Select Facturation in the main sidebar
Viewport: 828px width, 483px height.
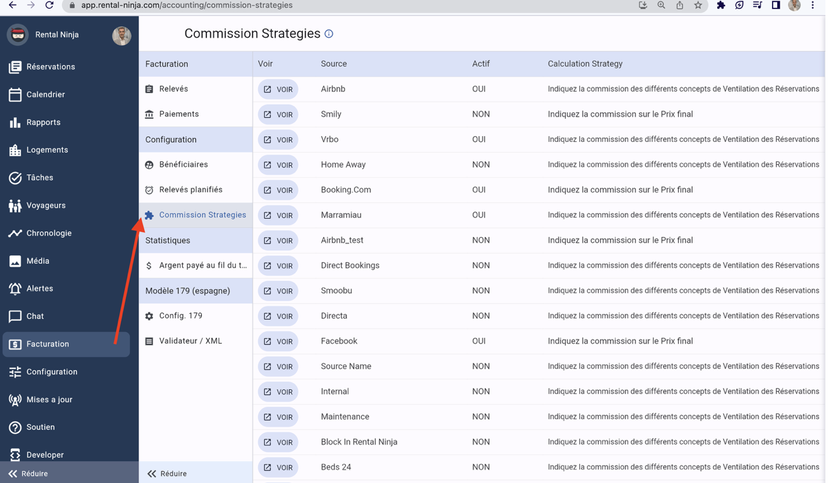[x=66, y=344]
